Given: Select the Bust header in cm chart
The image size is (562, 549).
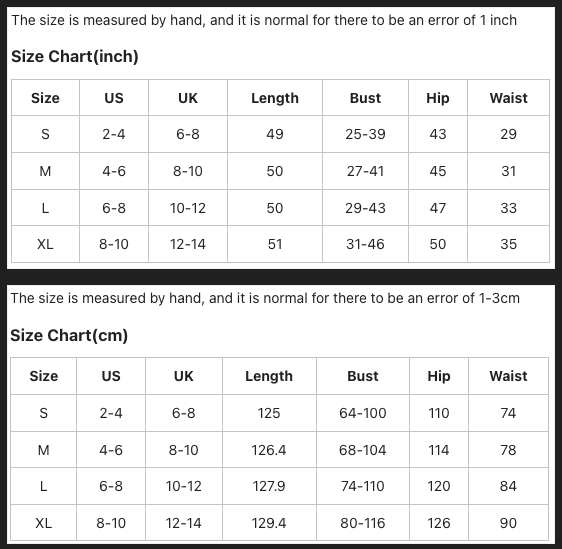Looking at the screenshot, I should 363,376.
